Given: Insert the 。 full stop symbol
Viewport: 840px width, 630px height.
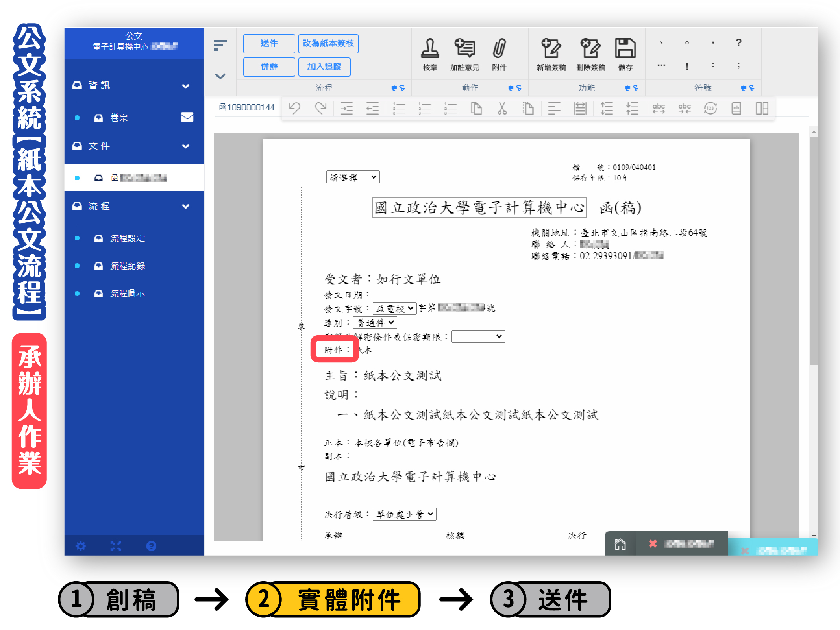Looking at the screenshot, I should (687, 42).
